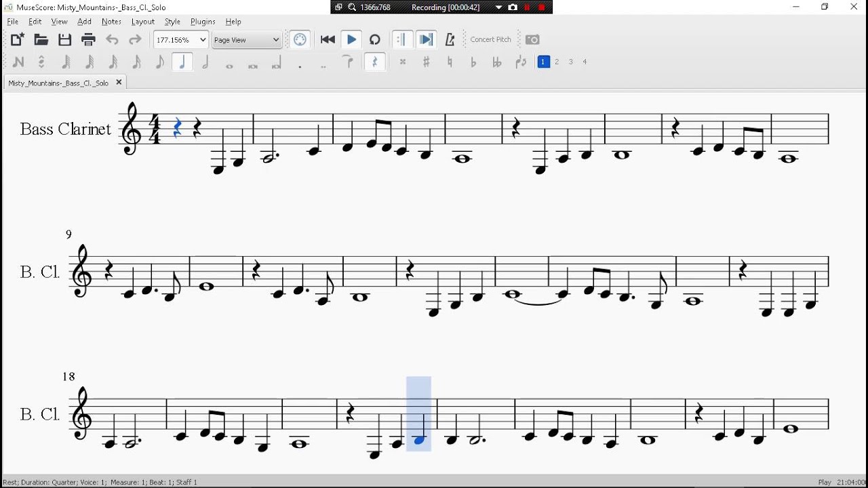Pause the screen recording
Image resolution: width=868 pixels, height=488 pixels.
pos(527,7)
